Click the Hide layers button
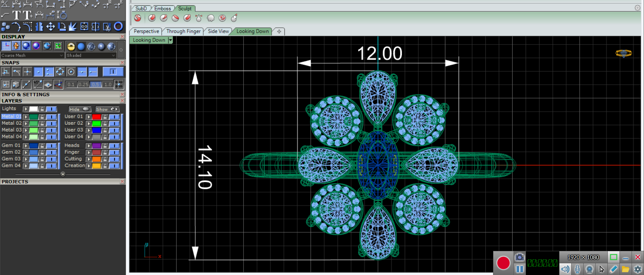 (79, 109)
